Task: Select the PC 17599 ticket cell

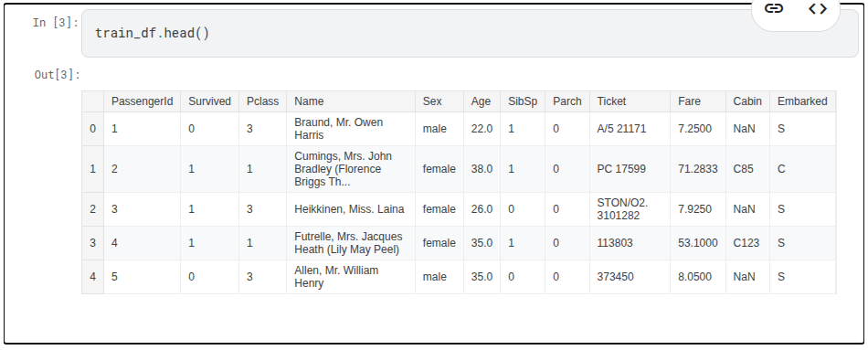Action: click(630, 169)
